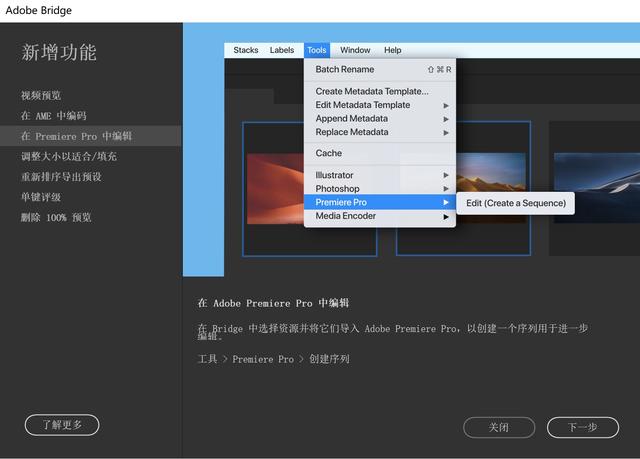
Task: Open the Stacks menu
Action: click(x=246, y=50)
